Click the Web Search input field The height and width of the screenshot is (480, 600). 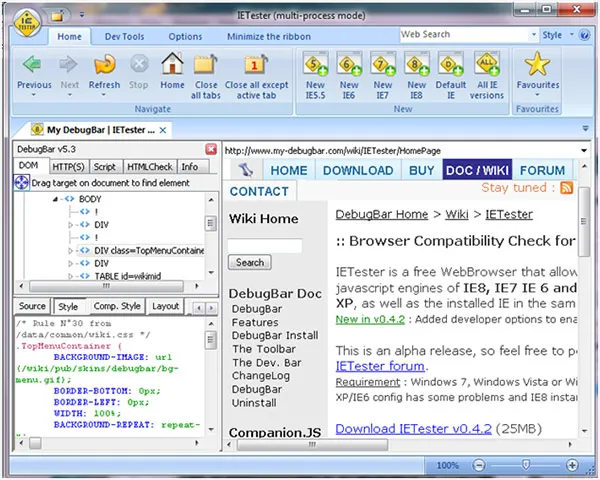pyautogui.click(x=463, y=35)
